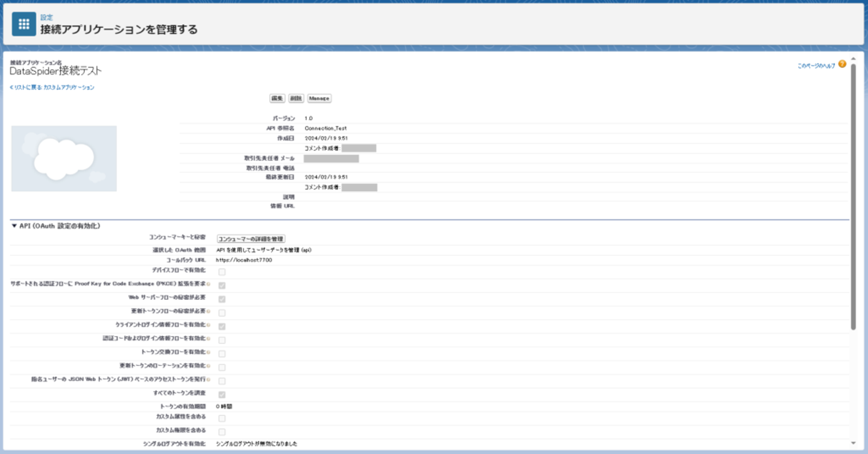Click info icon beside 認証コードおよびログイン情報フローを有効化
This screenshot has width=868, height=454.
pos(208,339)
